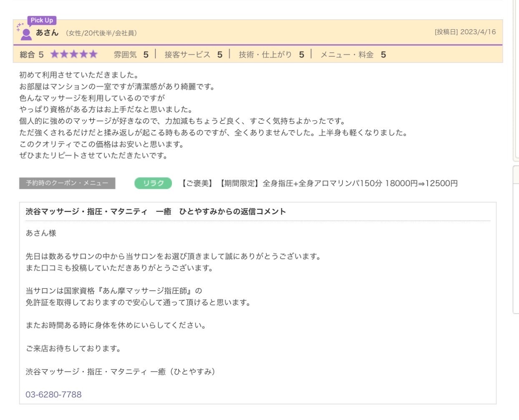Image resolution: width=519 pixels, height=420 pixels.
Task: Click the reply line 先日は数あるサロンの中から
Action: pyautogui.click(x=174, y=256)
